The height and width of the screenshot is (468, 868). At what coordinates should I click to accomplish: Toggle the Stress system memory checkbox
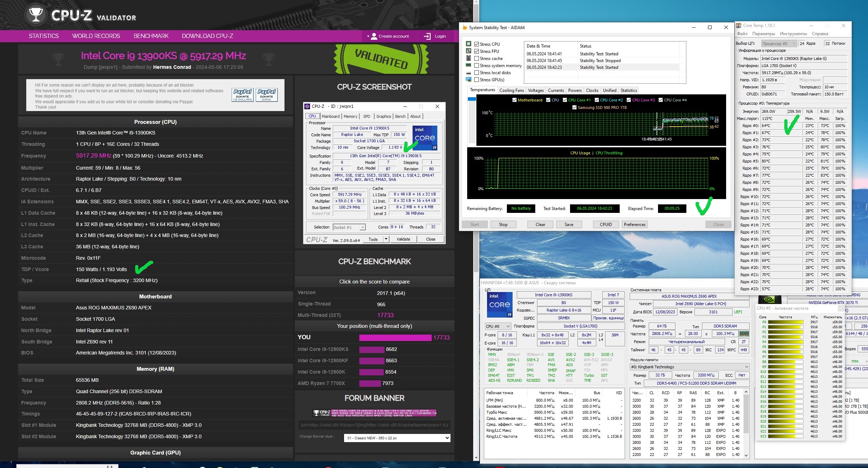click(x=477, y=66)
